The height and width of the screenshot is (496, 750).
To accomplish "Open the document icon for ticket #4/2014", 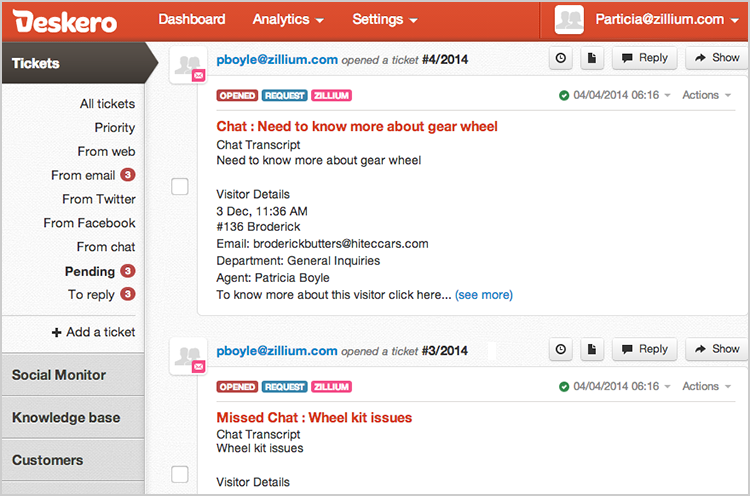I will click(592, 58).
